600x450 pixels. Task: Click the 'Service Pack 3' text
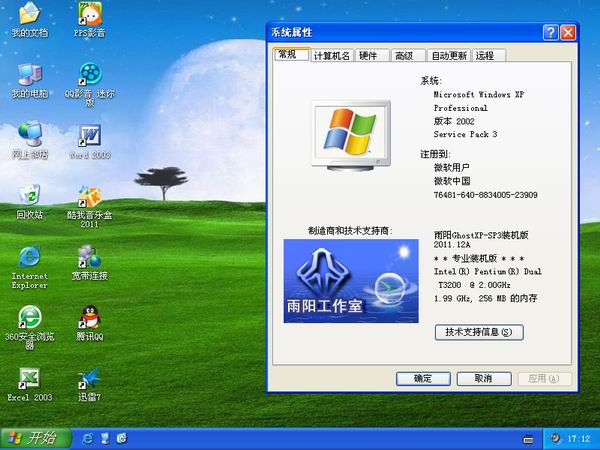click(x=465, y=134)
